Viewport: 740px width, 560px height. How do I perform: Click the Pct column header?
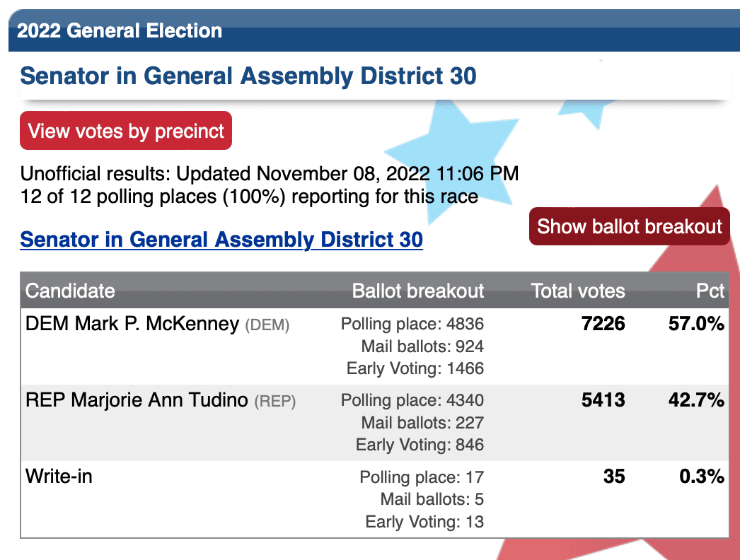tap(710, 291)
